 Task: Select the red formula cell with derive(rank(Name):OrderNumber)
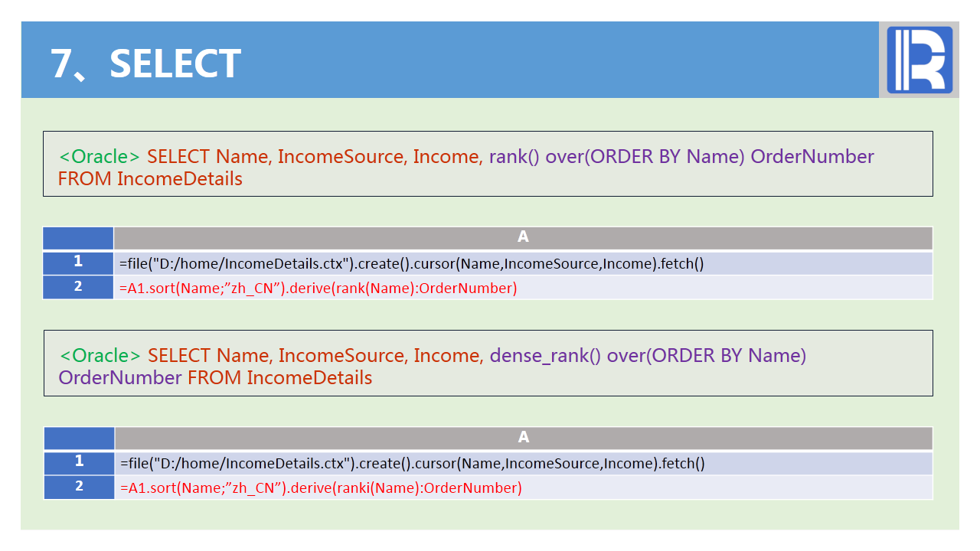point(523,288)
